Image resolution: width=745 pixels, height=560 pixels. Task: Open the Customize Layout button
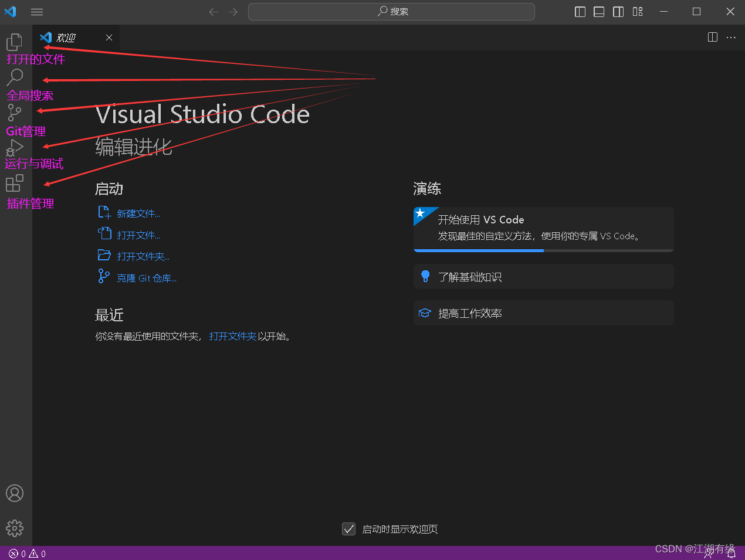pos(638,12)
